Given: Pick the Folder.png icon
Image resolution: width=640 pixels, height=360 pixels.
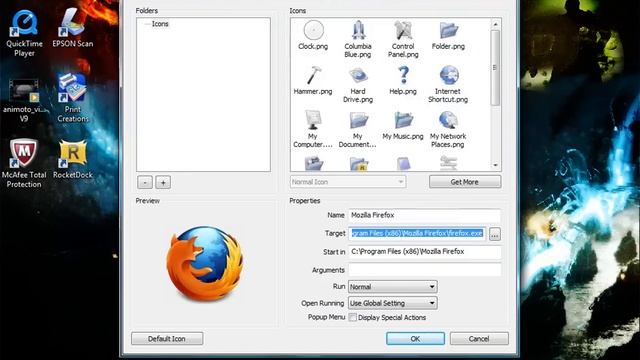Looking at the screenshot, I should (448, 35).
